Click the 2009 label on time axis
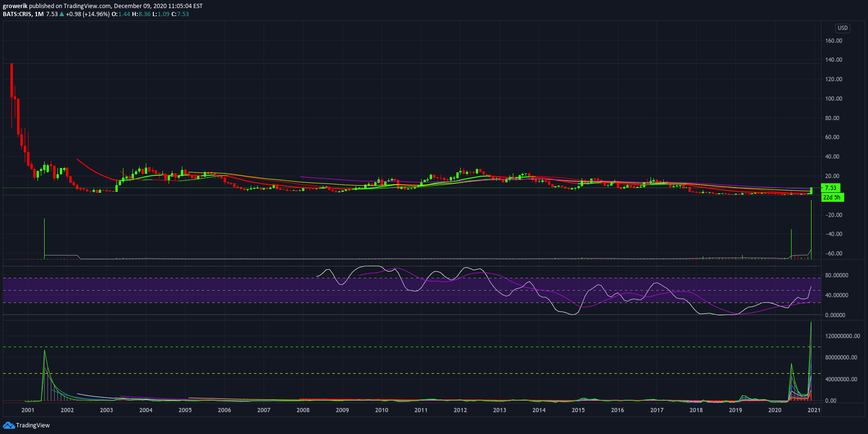The height and width of the screenshot is (434, 868). point(342,410)
